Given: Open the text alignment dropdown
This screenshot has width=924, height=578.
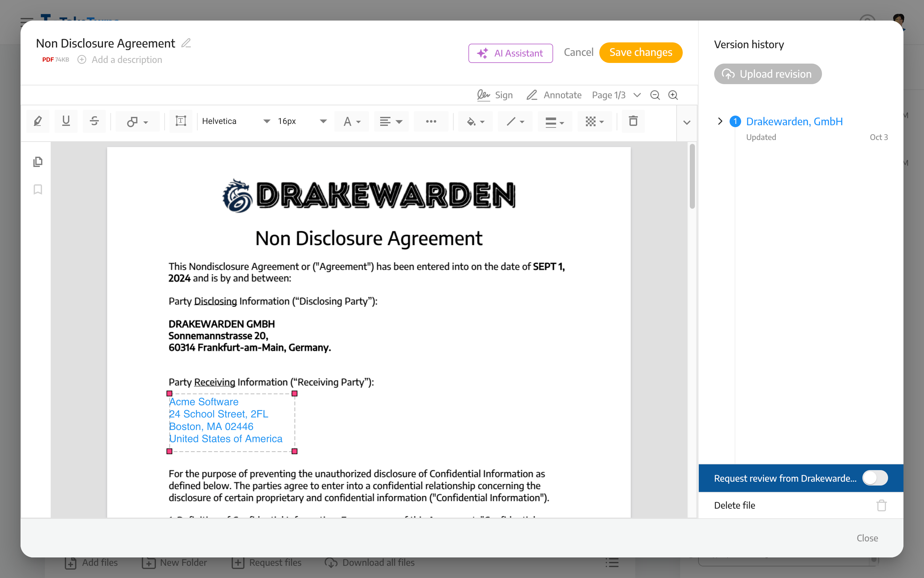Looking at the screenshot, I should click(391, 122).
